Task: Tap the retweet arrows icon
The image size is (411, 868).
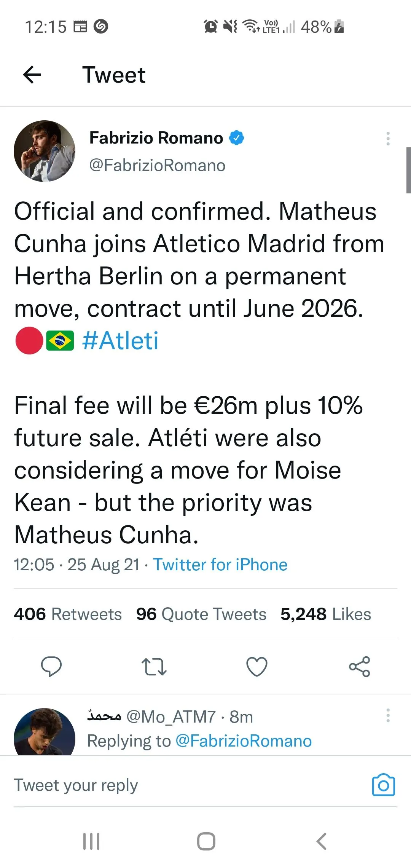Action: coord(154,667)
